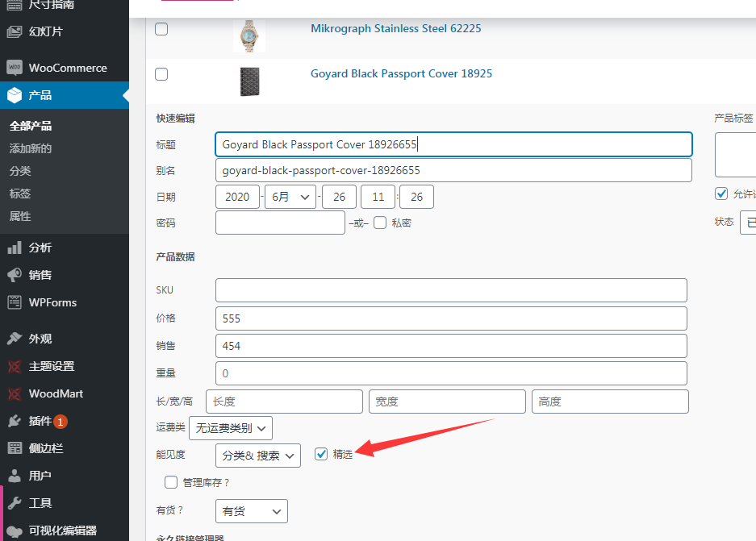Open 属性 submenu item
This screenshot has height=541, width=756.
pyautogui.click(x=20, y=216)
